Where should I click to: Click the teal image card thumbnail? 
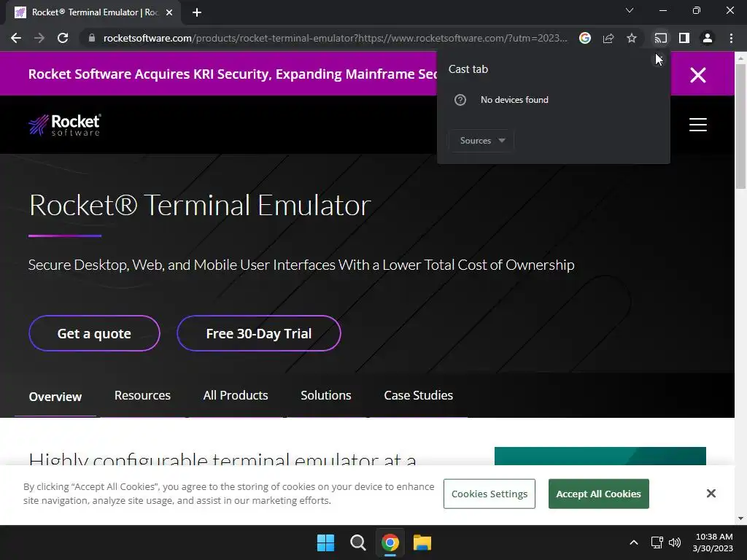tap(600, 456)
